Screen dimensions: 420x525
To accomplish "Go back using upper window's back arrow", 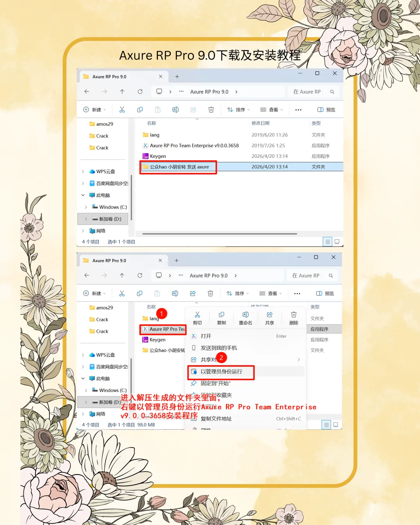I will [x=87, y=91].
